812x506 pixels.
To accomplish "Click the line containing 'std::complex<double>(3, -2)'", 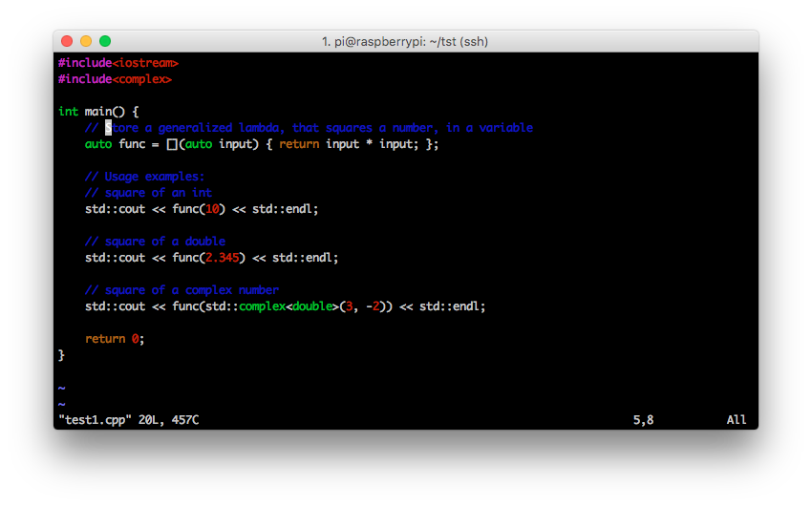I will (x=285, y=306).
